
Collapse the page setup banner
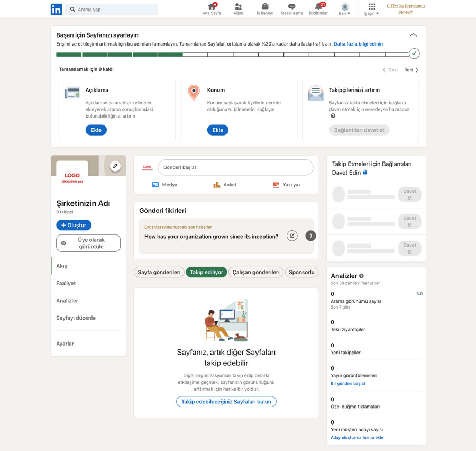click(x=413, y=34)
